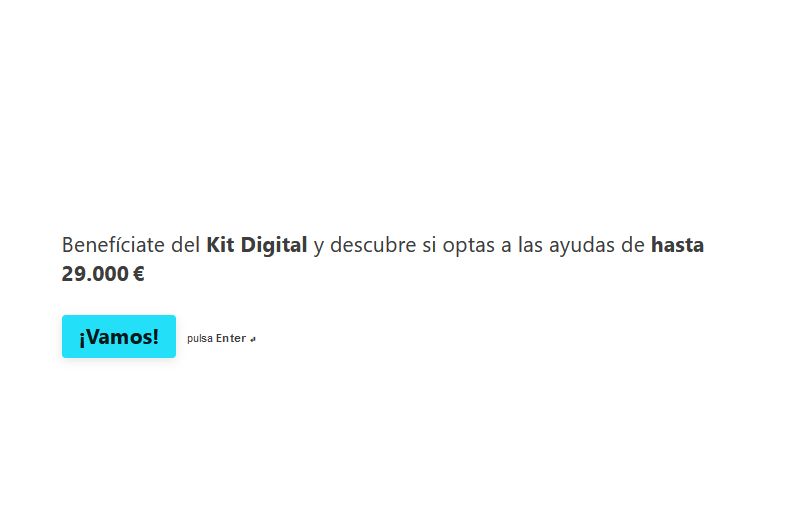Start the form with ¡Vamos! button
The width and height of the screenshot is (804, 527).
click(x=119, y=336)
